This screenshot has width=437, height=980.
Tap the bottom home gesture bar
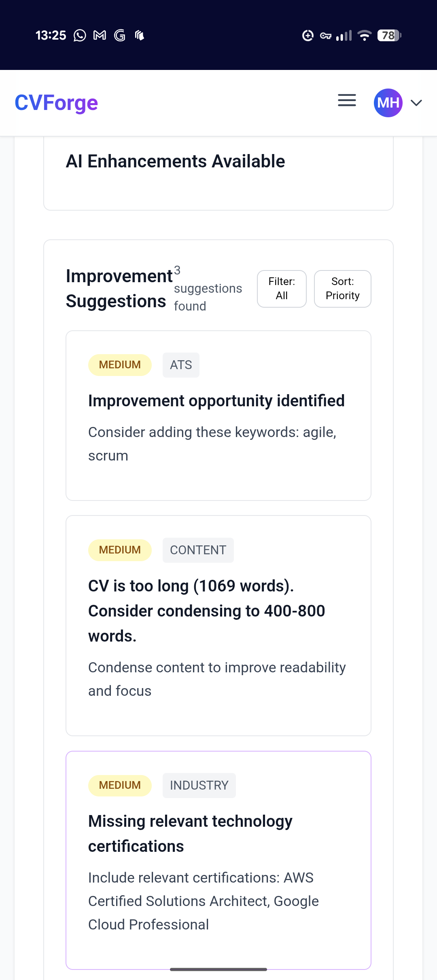click(218, 969)
